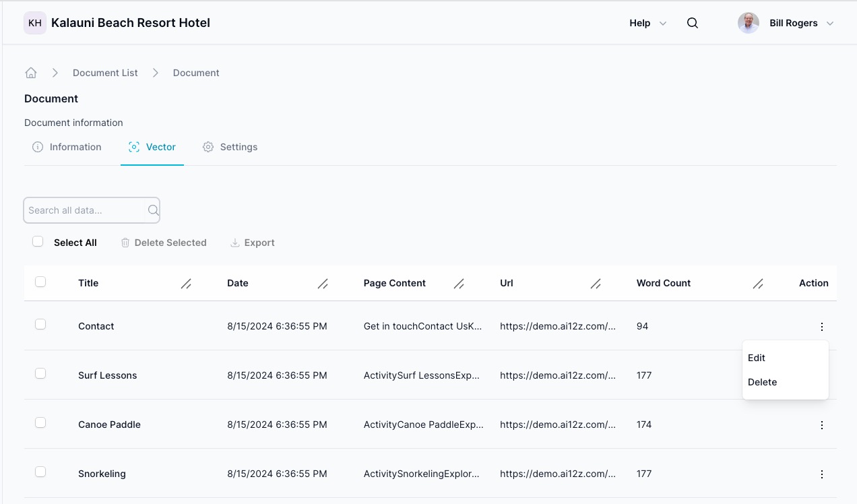Click resize handle icon beside Date column

(323, 284)
